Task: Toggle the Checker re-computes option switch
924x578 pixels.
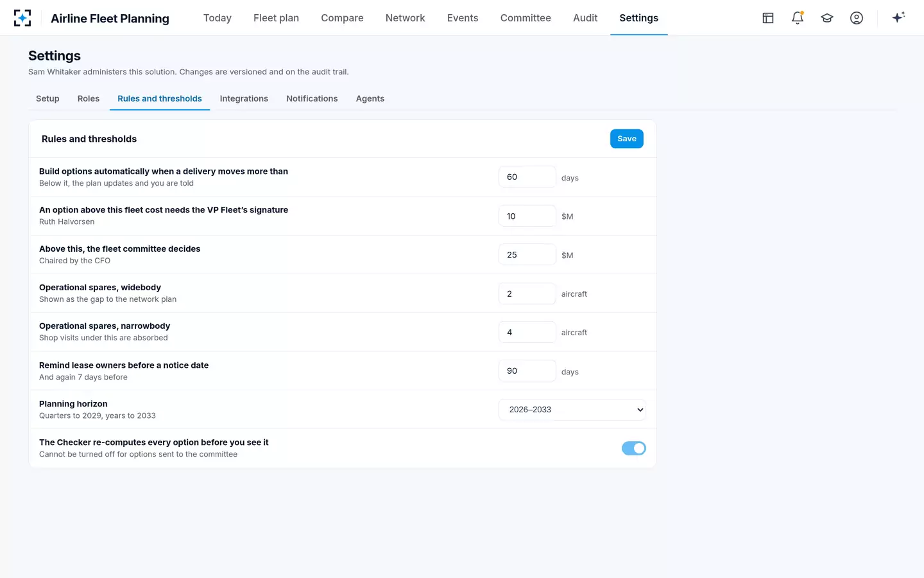Action: click(633, 448)
